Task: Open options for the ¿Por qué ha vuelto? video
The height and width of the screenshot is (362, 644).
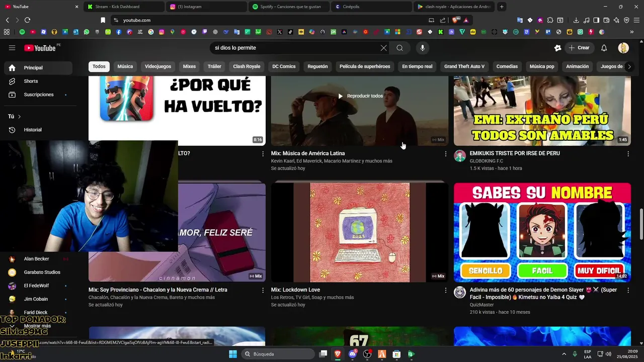Action: pos(263,154)
